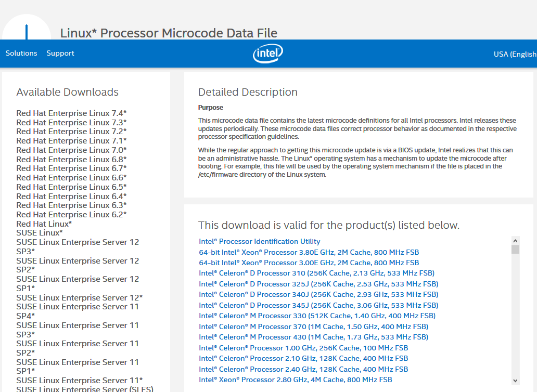Open the Support menu
The width and height of the screenshot is (537, 392).
(x=60, y=53)
